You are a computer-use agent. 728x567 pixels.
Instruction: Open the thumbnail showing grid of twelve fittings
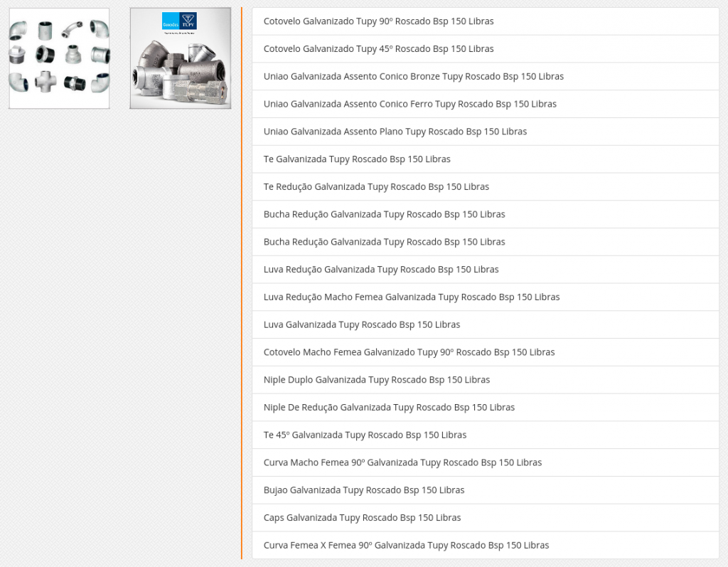coord(59,58)
